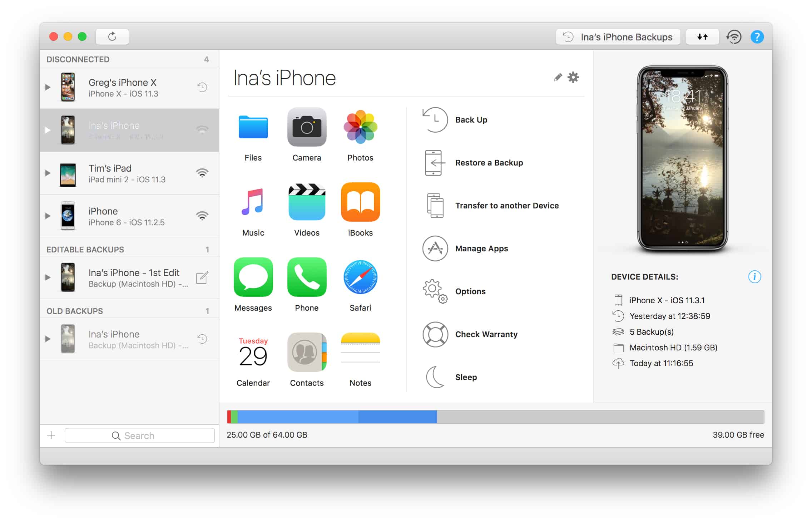Open the Music app icon
812x522 pixels.
pos(253,202)
